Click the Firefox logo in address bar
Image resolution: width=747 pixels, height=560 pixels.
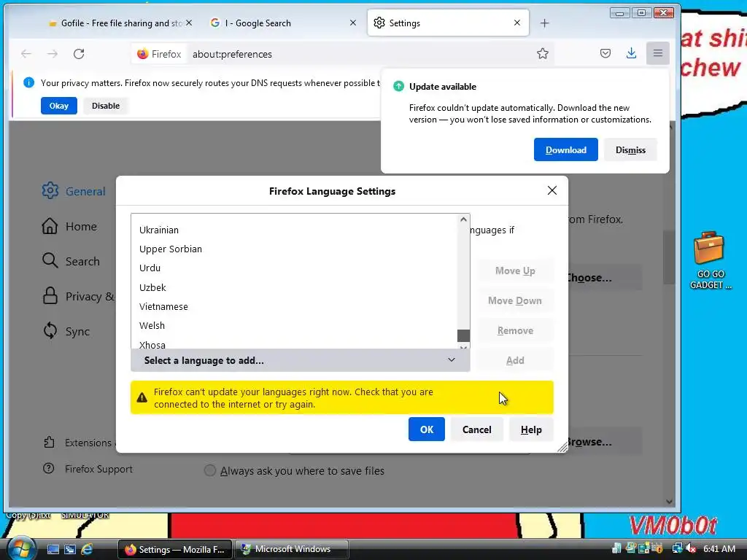(142, 54)
